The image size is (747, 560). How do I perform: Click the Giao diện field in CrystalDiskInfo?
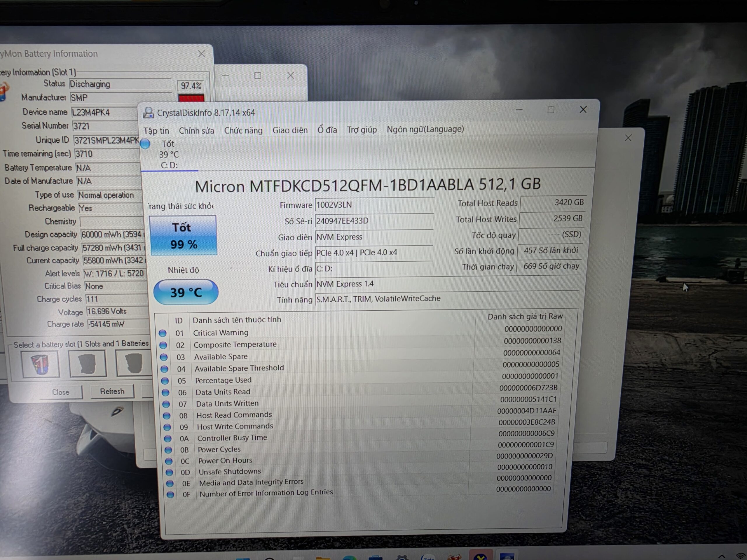click(x=374, y=237)
